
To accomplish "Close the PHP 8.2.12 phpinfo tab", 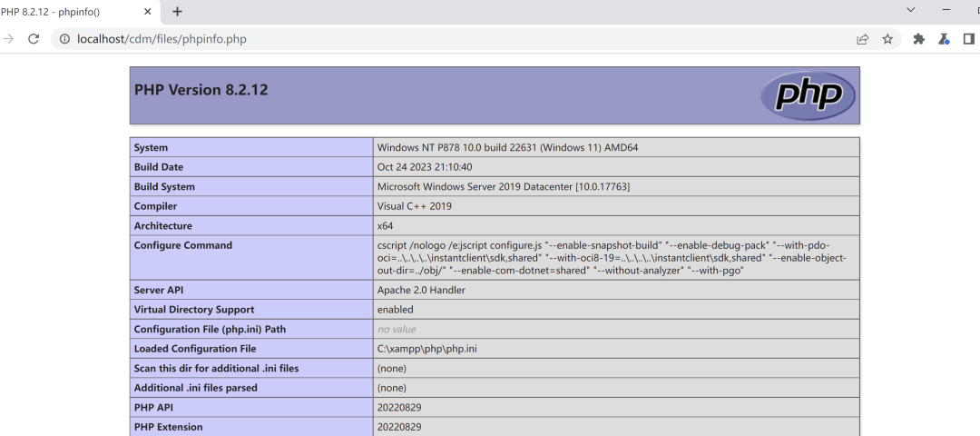I will (148, 11).
